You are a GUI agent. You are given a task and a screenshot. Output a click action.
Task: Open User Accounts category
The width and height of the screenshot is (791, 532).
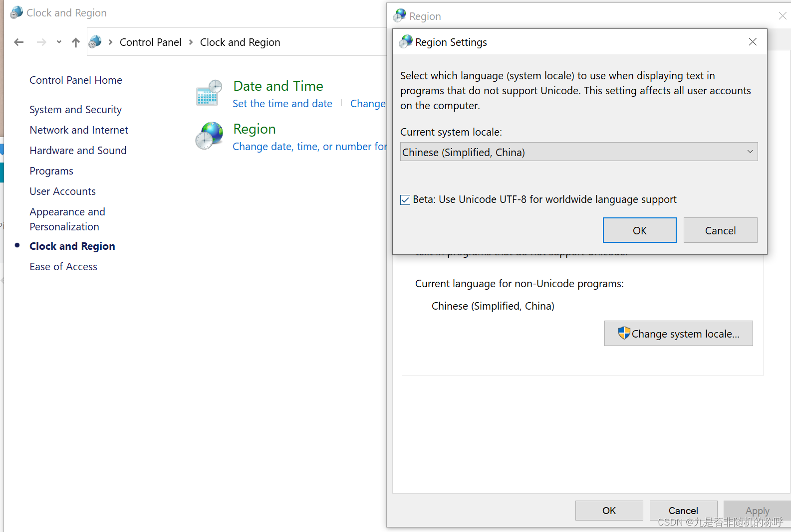pyautogui.click(x=62, y=191)
